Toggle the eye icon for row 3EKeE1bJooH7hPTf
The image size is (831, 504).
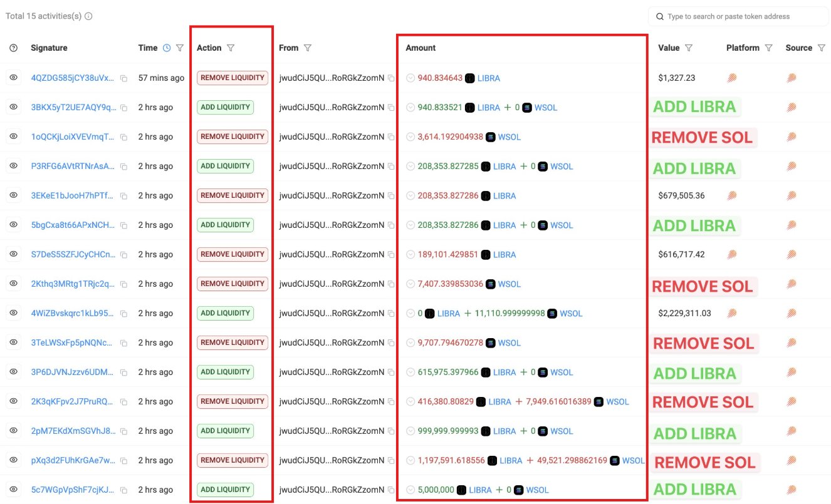click(x=14, y=196)
